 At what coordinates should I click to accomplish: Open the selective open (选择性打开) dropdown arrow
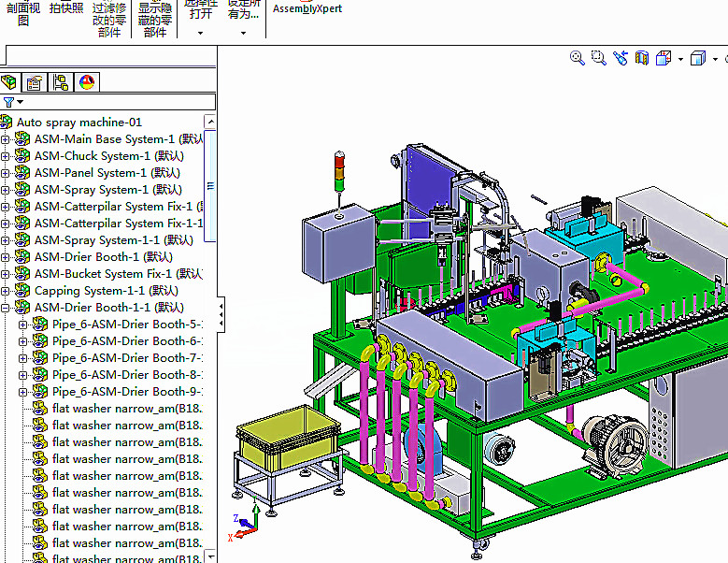coord(201,33)
